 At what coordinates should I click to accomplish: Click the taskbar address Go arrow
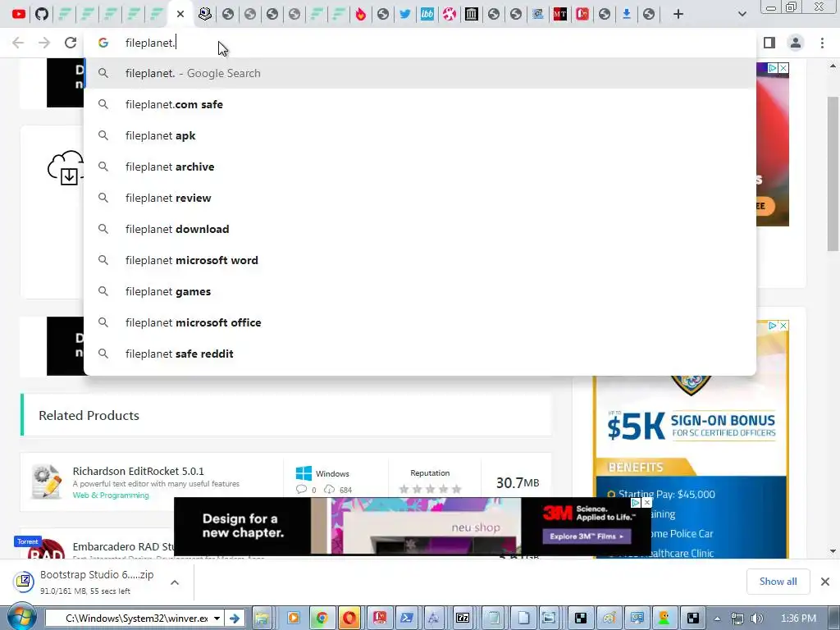(x=234, y=619)
